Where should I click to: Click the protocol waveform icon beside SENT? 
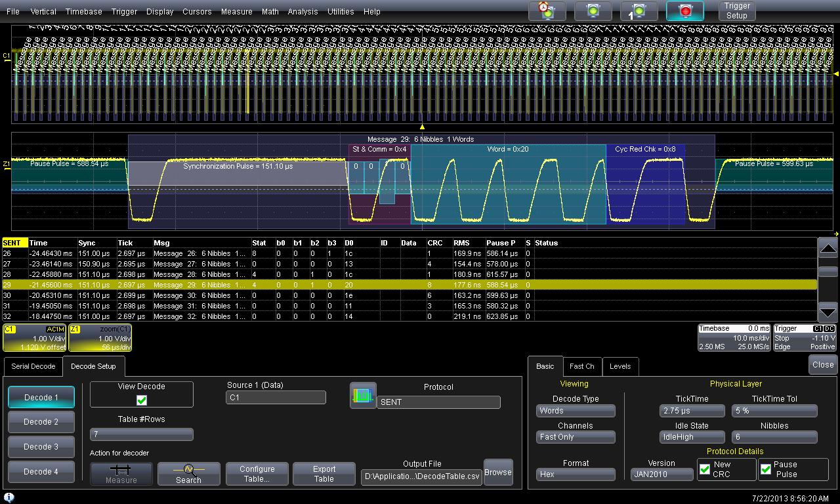[363, 396]
